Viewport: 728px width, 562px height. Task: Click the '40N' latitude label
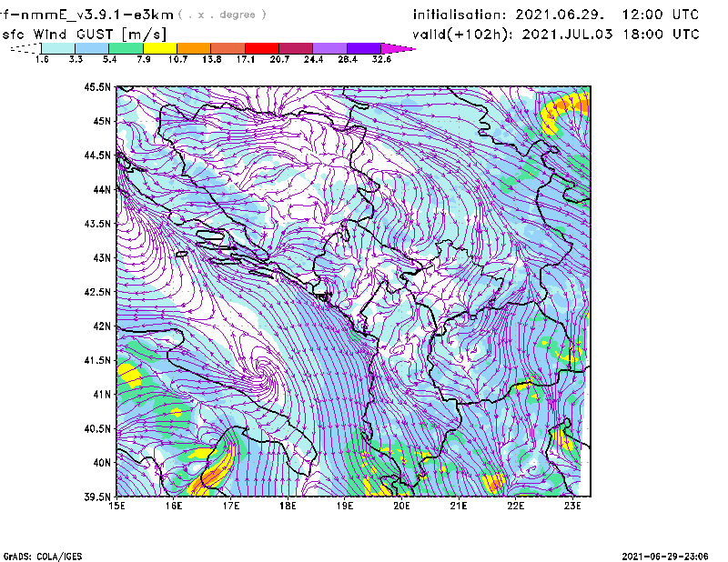click(102, 463)
